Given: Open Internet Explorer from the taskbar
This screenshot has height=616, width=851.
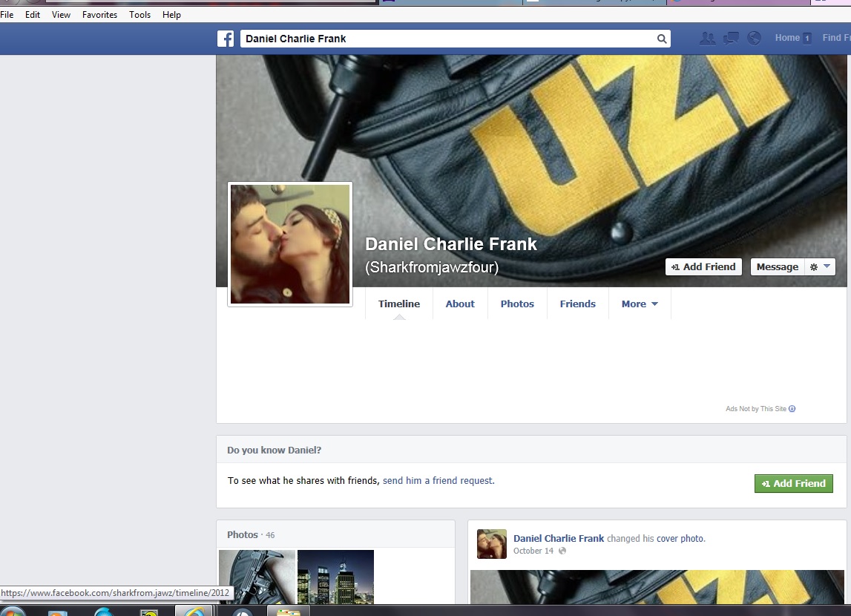Looking at the screenshot, I should point(194,611).
